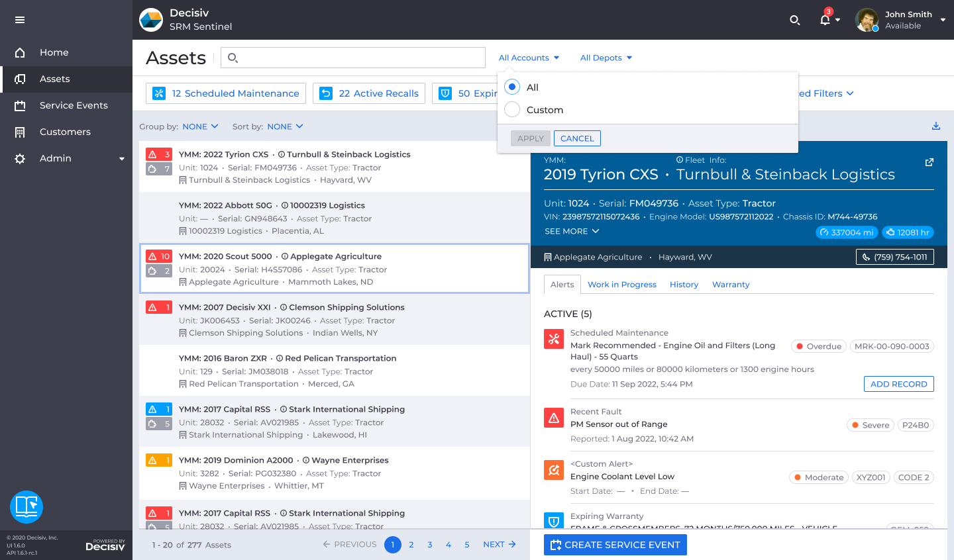The width and height of the screenshot is (954, 560).
Task: Switch to the Alerts tab
Action: [562, 284]
